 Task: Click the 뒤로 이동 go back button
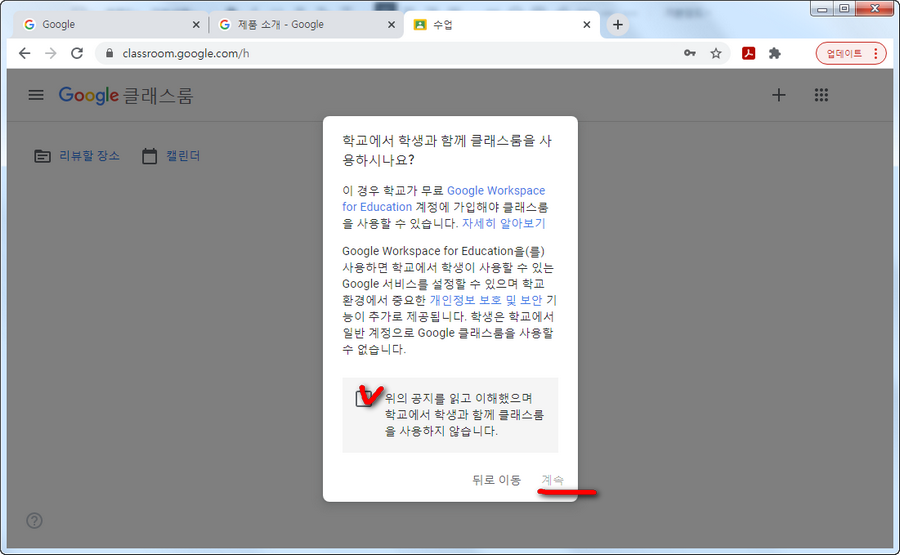(x=496, y=479)
